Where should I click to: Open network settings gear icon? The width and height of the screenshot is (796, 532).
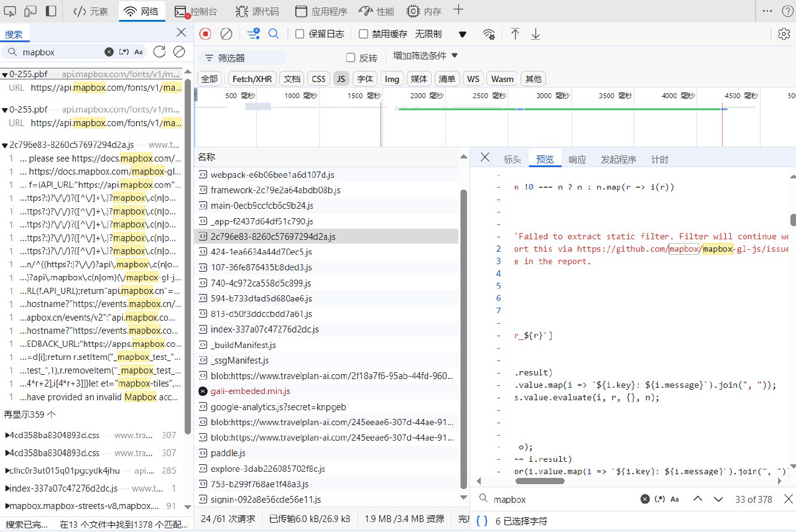click(784, 34)
